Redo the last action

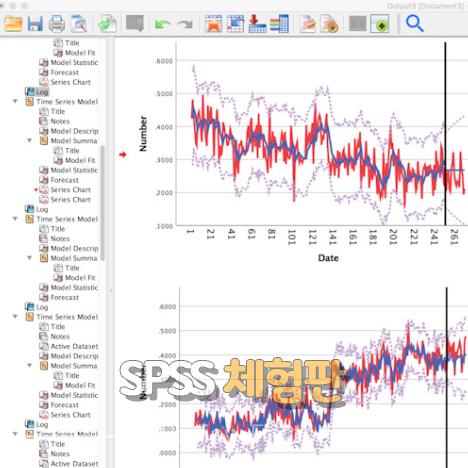(185, 25)
